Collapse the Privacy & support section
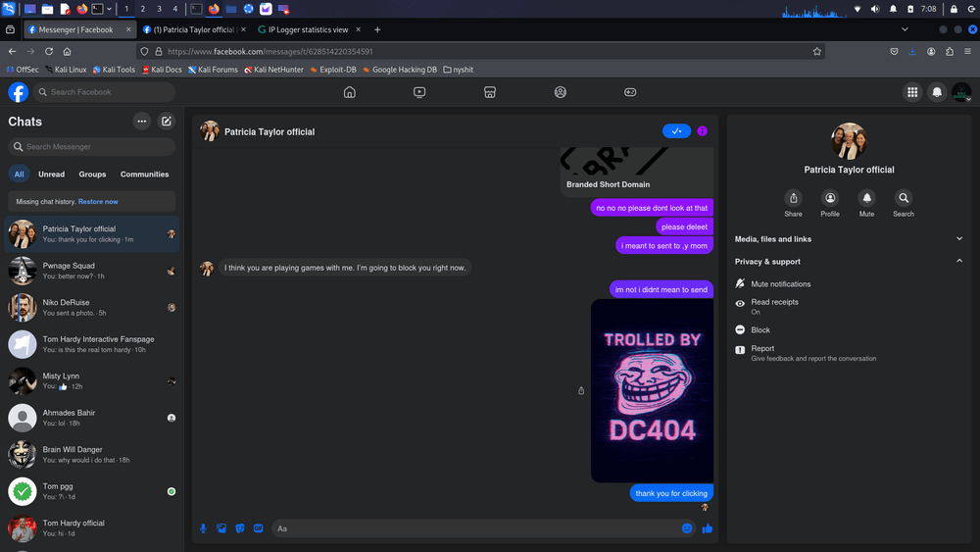 pos(850,262)
